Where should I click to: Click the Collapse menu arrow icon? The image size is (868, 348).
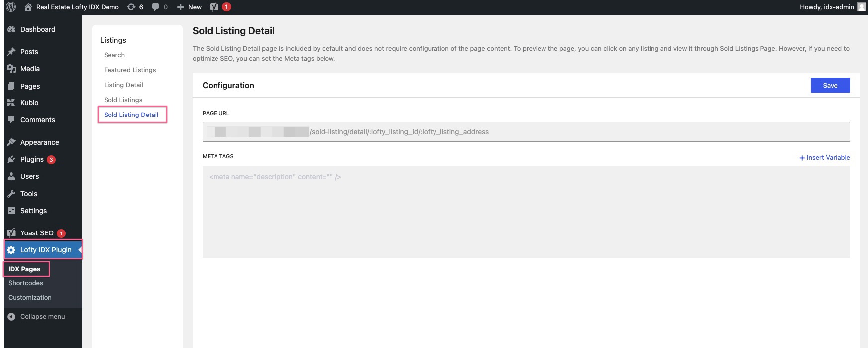pyautogui.click(x=11, y=317)
